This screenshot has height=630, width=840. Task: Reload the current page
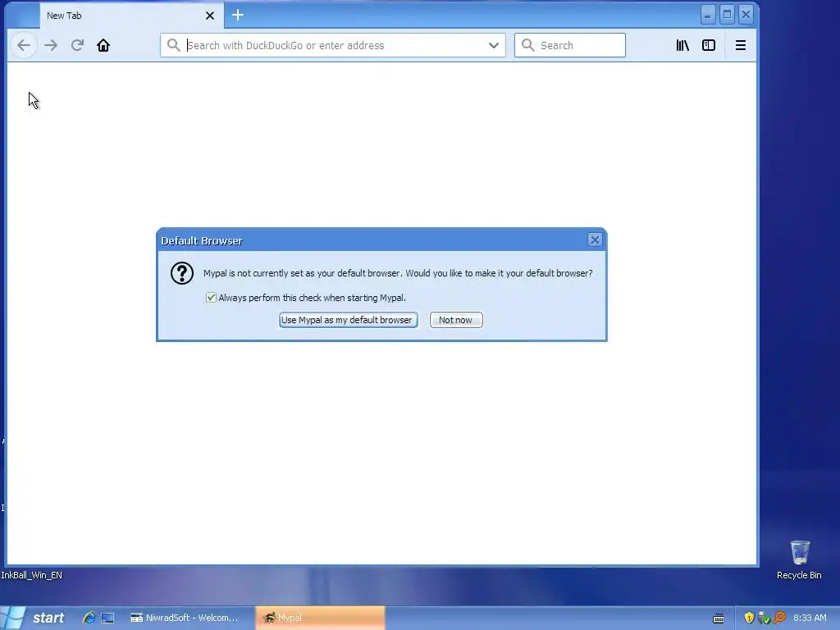tap(77, 46)
